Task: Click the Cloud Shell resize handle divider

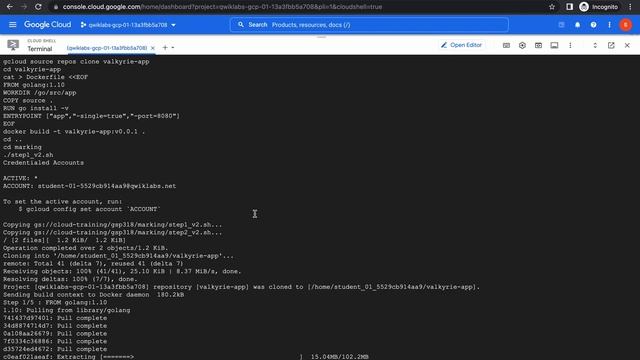Action: coord(322,37)
